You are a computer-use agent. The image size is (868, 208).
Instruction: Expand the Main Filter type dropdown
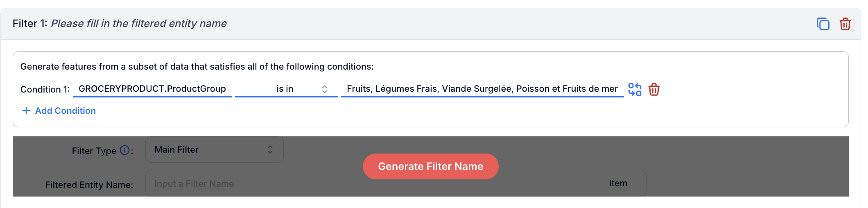214,149
